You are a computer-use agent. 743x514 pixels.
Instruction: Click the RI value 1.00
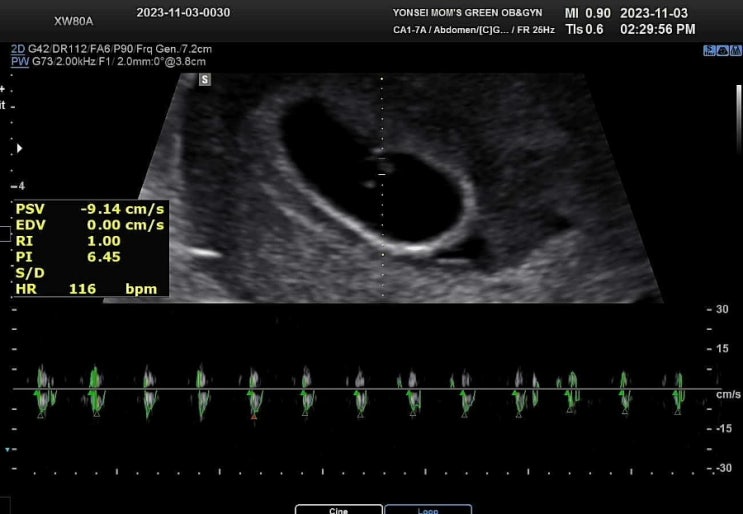[104, 241]
